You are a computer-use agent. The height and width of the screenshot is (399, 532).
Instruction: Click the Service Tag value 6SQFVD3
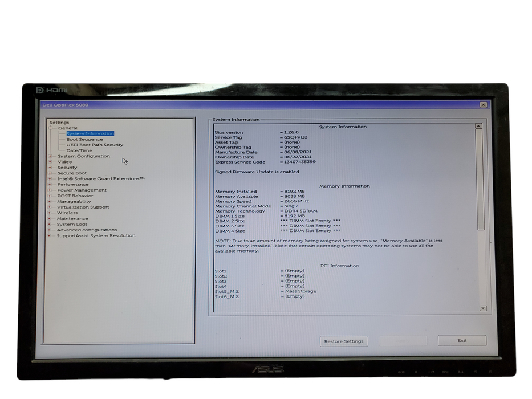(295, 137)
